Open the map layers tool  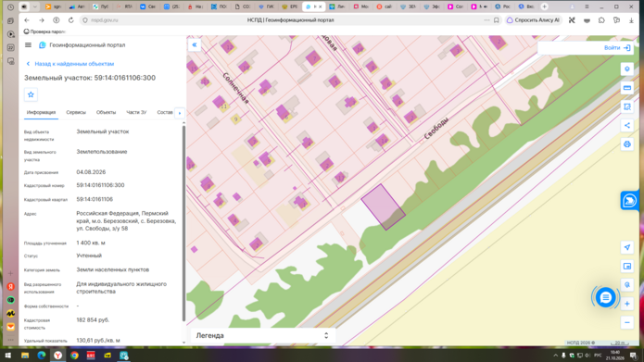(x=626, y=69)
